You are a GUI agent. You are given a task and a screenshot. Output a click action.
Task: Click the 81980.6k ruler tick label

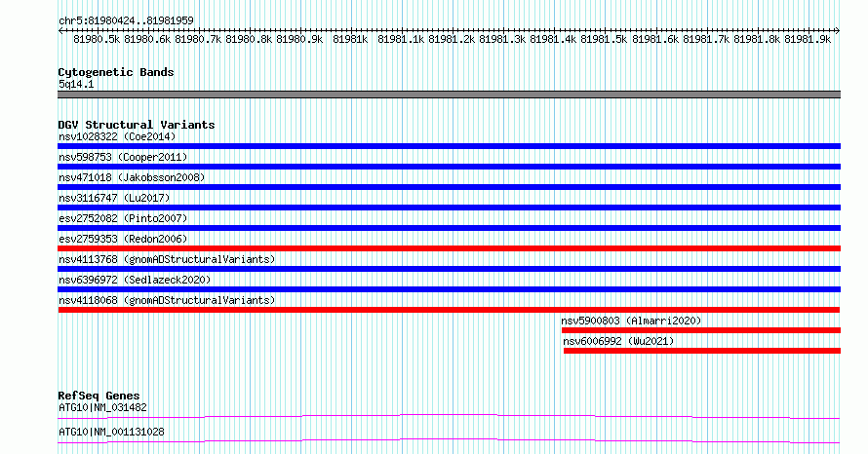click(x=147, y=39)
